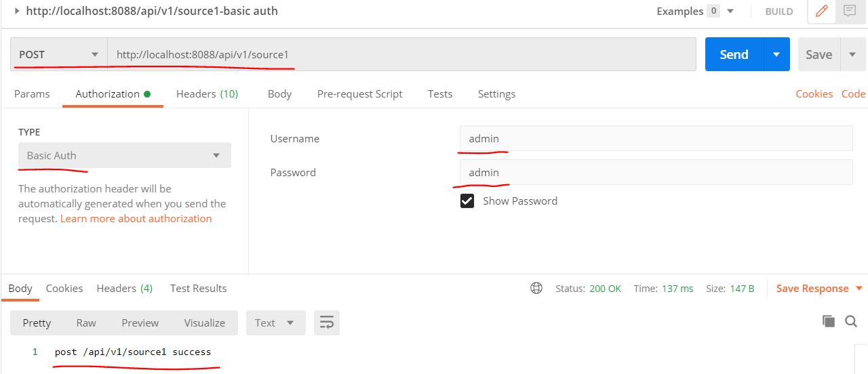Toggle the Show Password checkbox
868x374 pixels.
coord(467,201)
